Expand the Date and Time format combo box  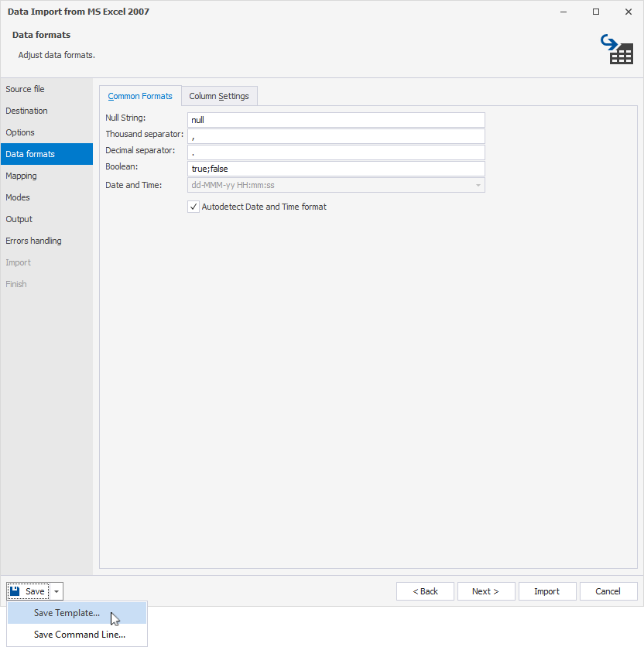click(478, 185)
